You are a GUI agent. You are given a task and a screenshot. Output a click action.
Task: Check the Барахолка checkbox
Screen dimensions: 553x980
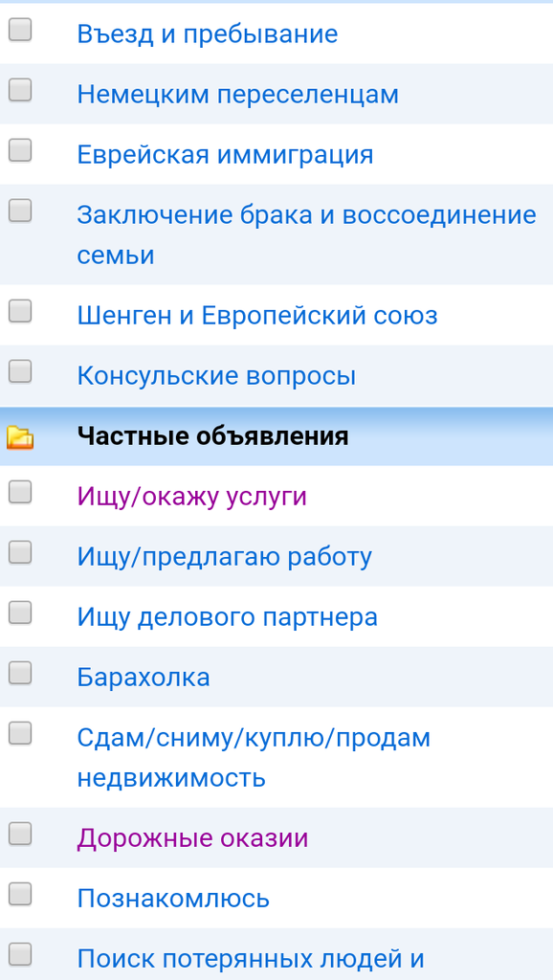coord(20,673)
